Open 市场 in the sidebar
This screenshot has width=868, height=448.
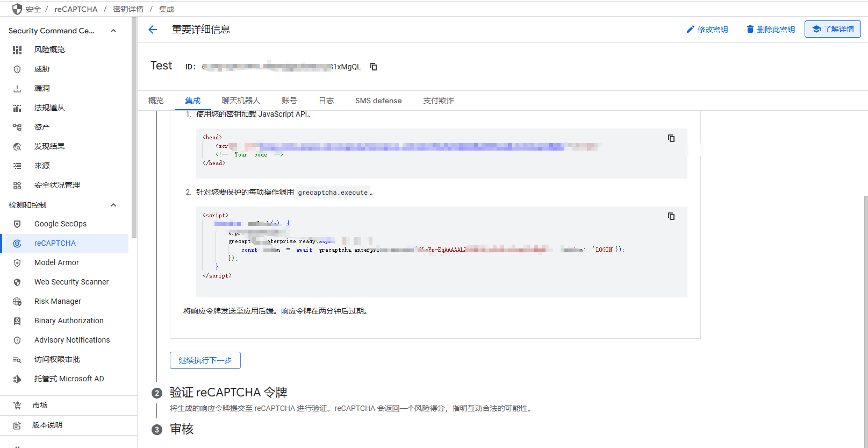[x=40, y=405]
